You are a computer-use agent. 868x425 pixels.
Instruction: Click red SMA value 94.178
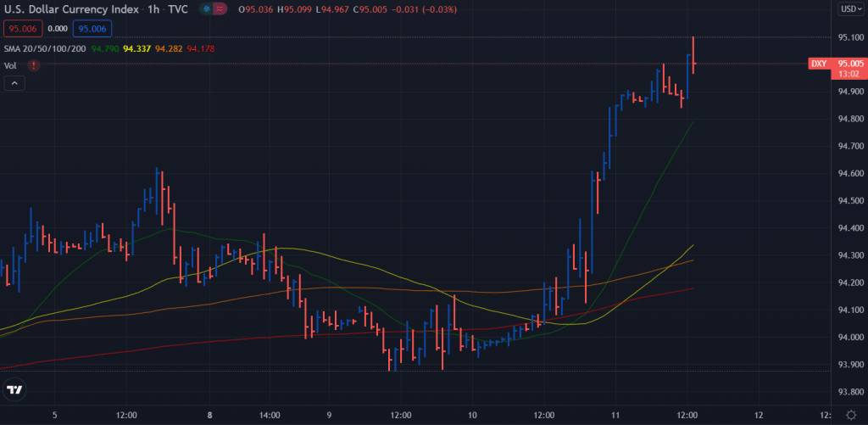201,48
